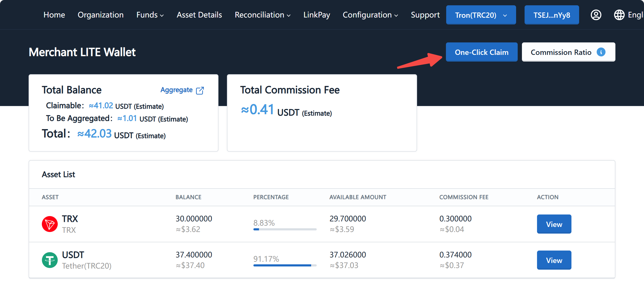The width and height of the screenshot is (644, 298).
Task: Go to the Home page
Action: point(54,15)
